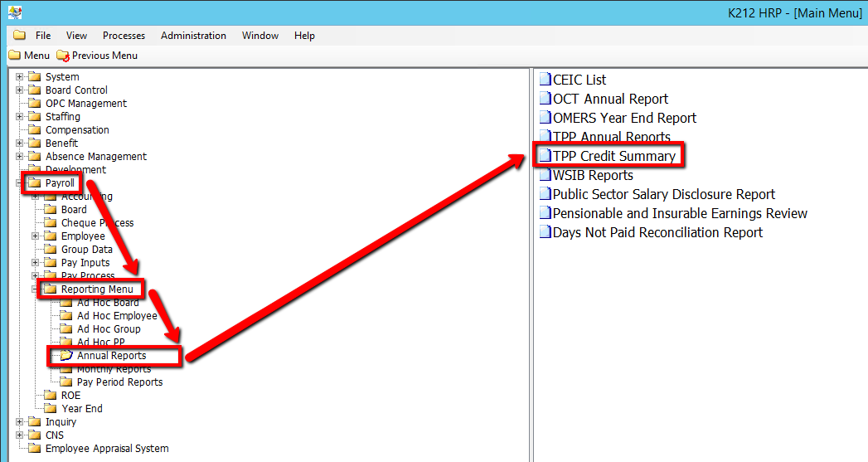Viewport: 868px width, 462px height.
Task: Click the Previous Menu toolbar icon
Action: click(x=64, y=56)
